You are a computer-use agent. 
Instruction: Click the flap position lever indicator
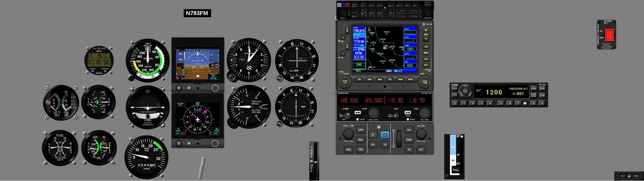click(x=454, y=156)
